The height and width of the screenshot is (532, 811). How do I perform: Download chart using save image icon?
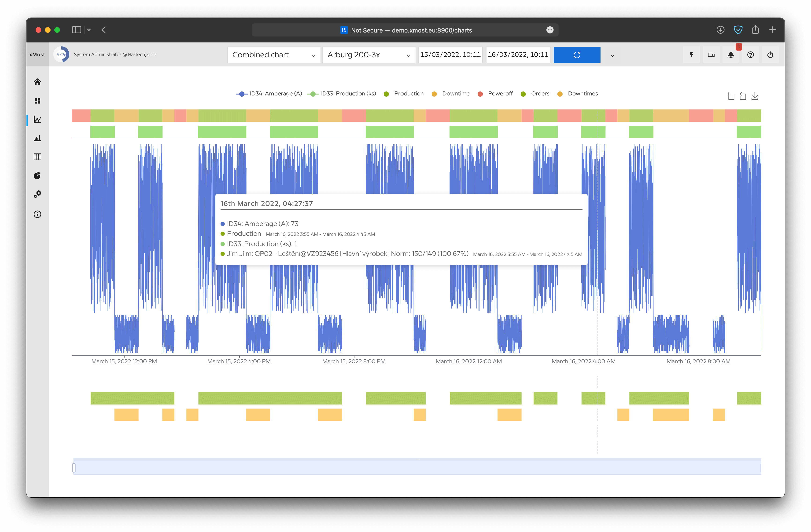[x=755, y=96]
